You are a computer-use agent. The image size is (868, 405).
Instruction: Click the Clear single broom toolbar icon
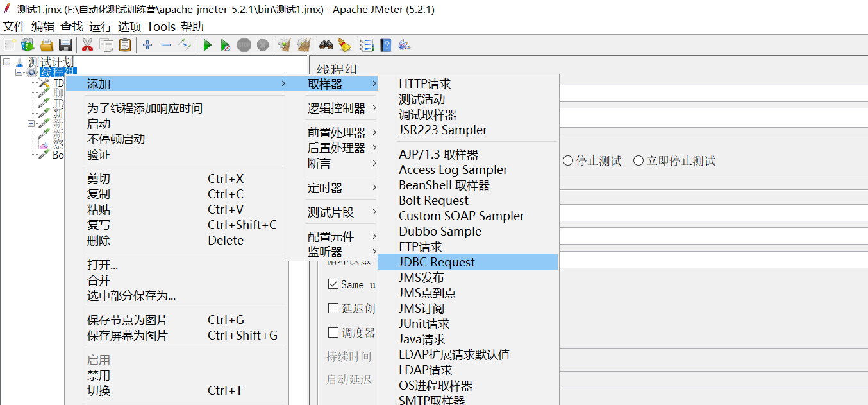(x=285, y=45)
